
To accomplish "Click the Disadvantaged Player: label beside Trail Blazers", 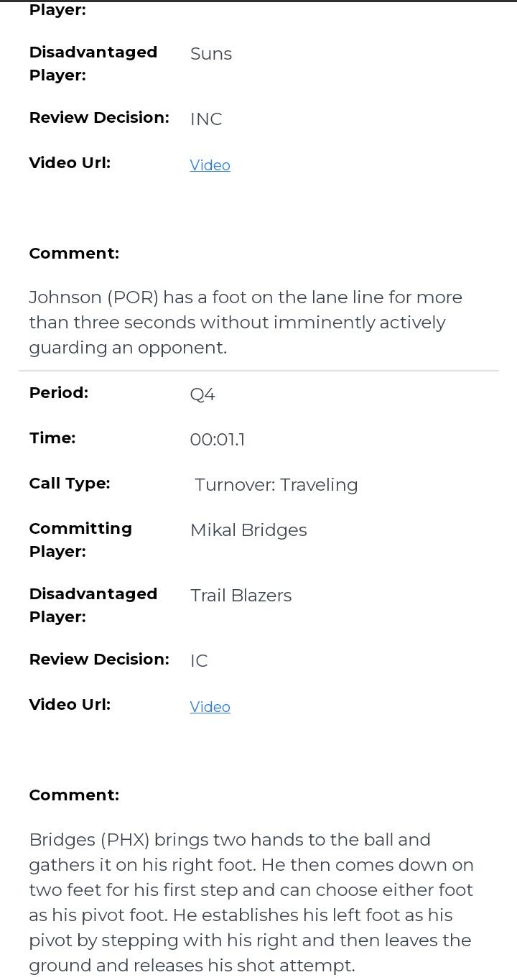I will tap(93, 605).
